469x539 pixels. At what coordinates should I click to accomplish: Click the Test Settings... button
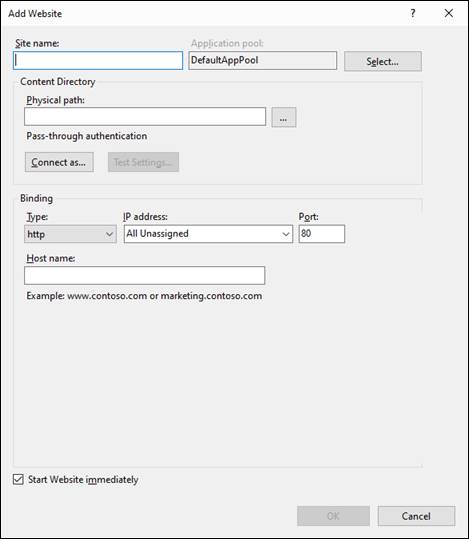pyautogui.click(x=143, y=162)
